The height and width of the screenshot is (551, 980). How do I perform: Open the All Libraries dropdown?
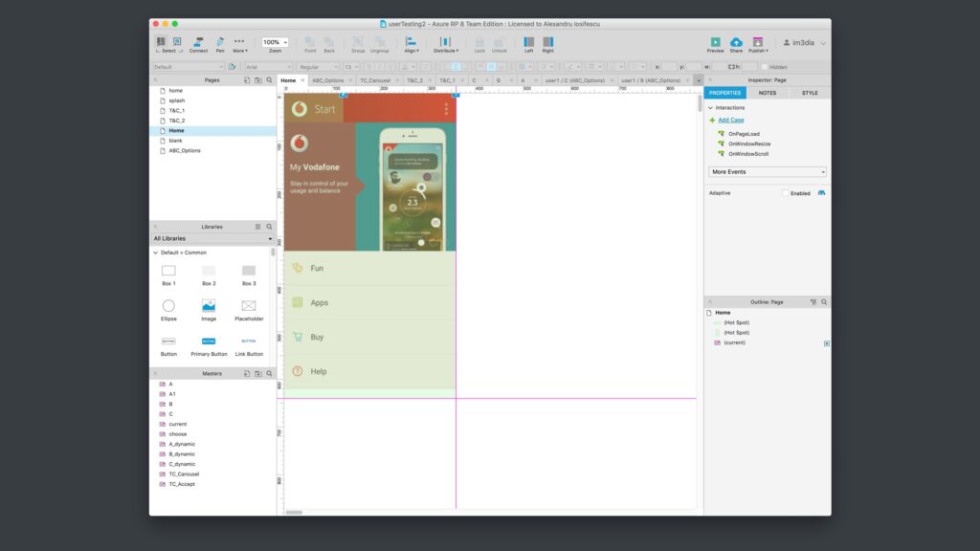(x=212, y=238)
